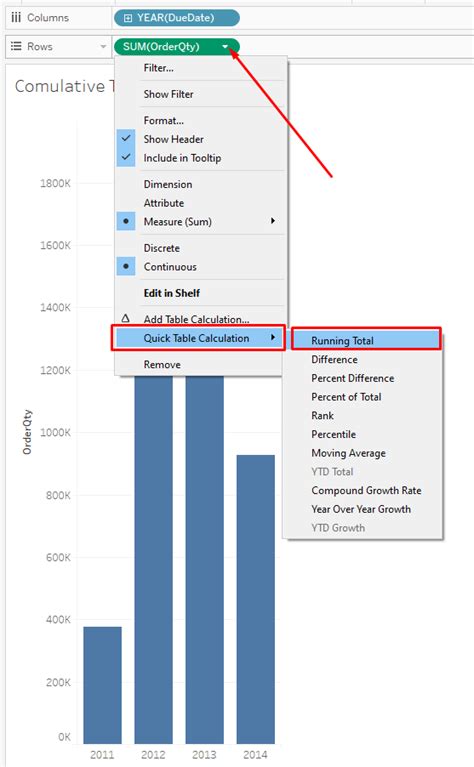The image size is (474, 767).
Task: Click the 2012 axis label
Action: tap(154, 755)
